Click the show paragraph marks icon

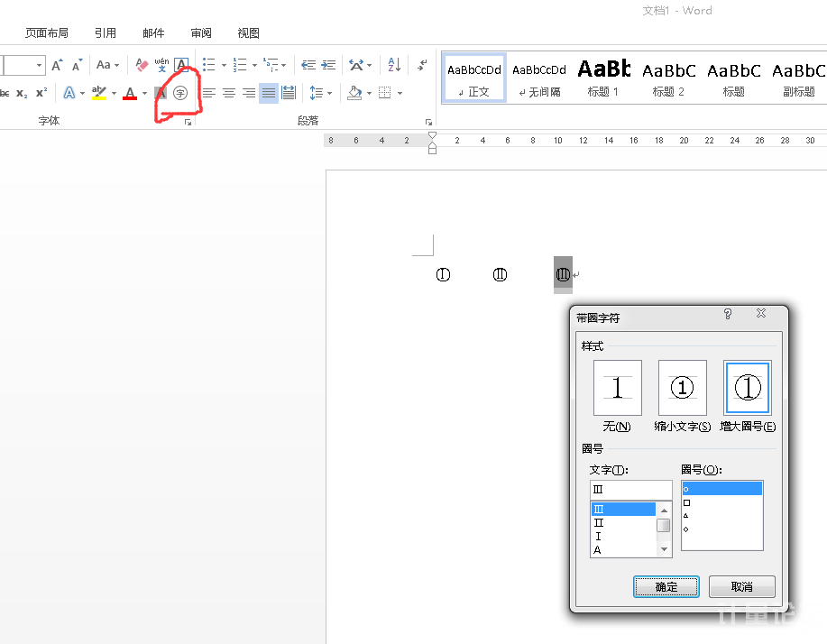422,65
